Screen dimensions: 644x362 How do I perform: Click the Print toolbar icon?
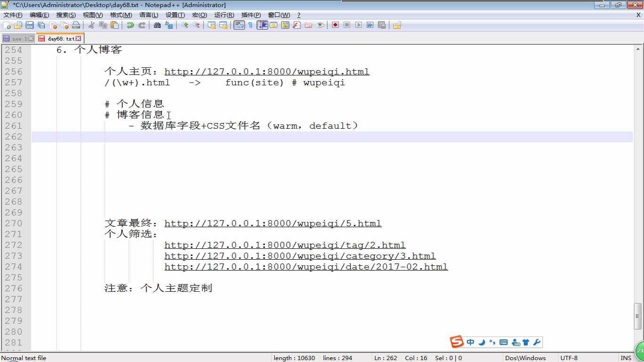(76, 25)
